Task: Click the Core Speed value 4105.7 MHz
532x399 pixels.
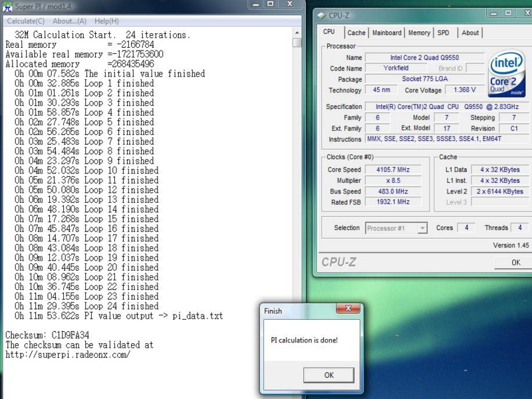Action: click(393, 170)
